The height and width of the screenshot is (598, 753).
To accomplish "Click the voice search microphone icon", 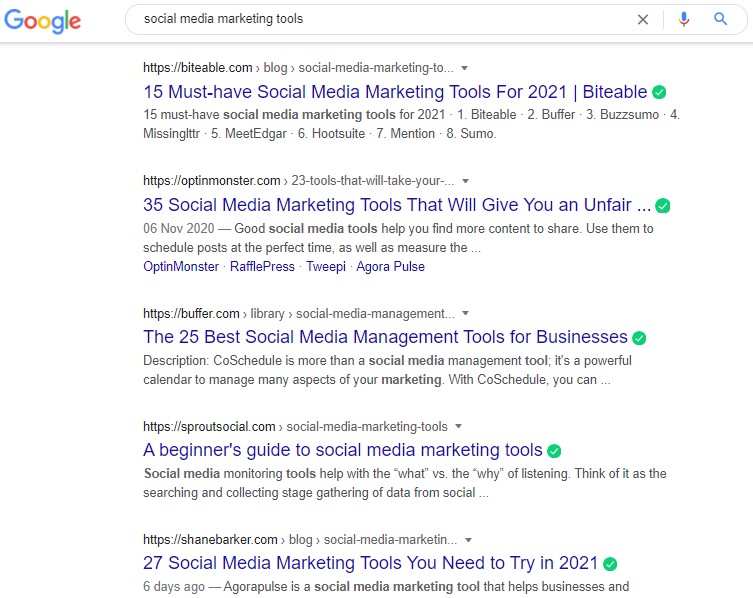I will (684, 19).
